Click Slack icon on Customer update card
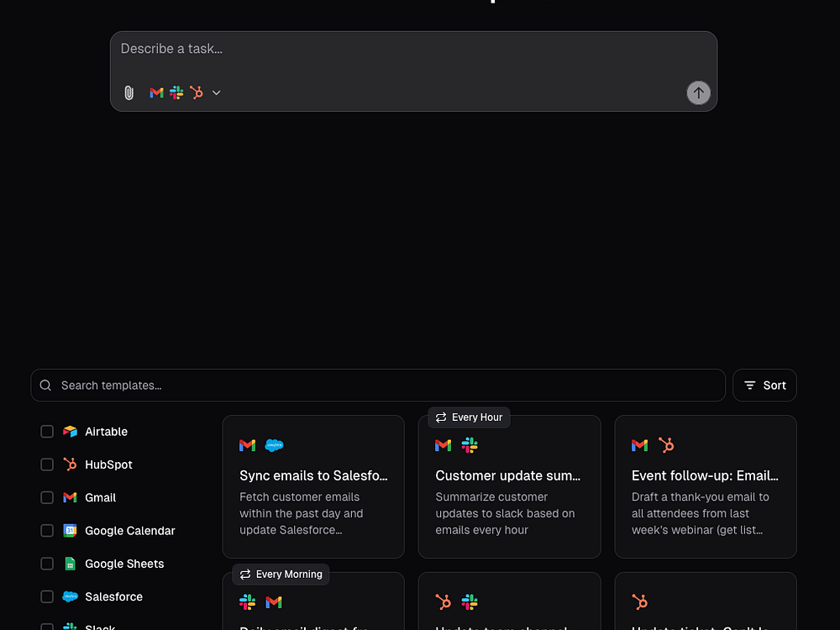840x630 pixels. pos(470,445)
